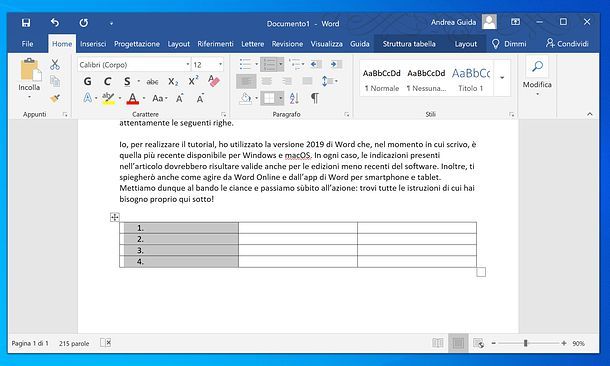
Task: Expand the styles gallery arrow
Action: [x=502, y=78]
